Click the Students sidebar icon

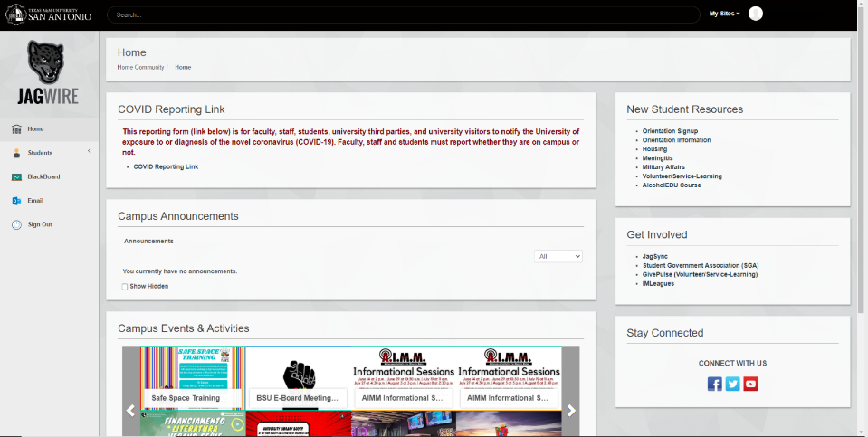[16, 153]
